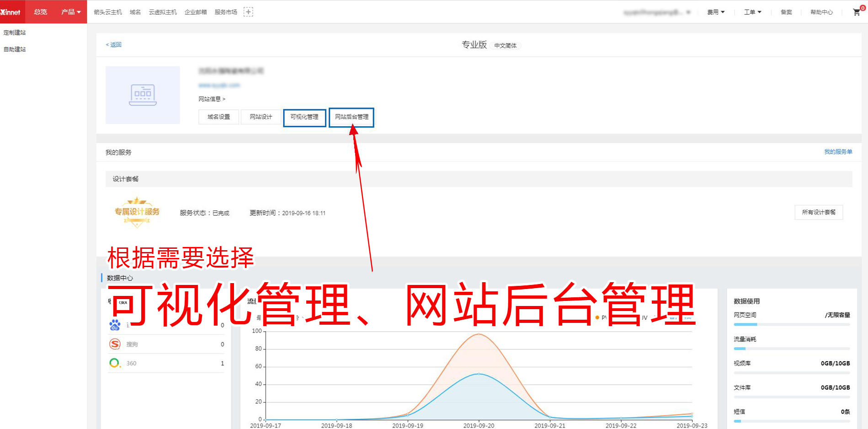Open the 费用 dropdown
This screenshot has width=868, height=429.
pyautogui.click(x=716, y=12)
